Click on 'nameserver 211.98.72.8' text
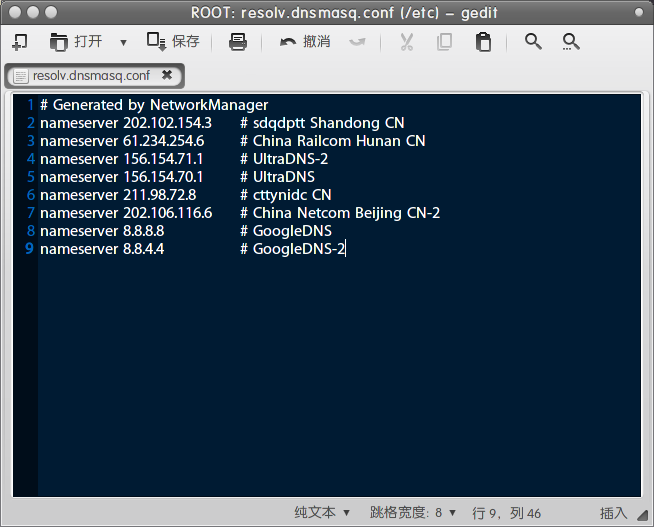 118,195
